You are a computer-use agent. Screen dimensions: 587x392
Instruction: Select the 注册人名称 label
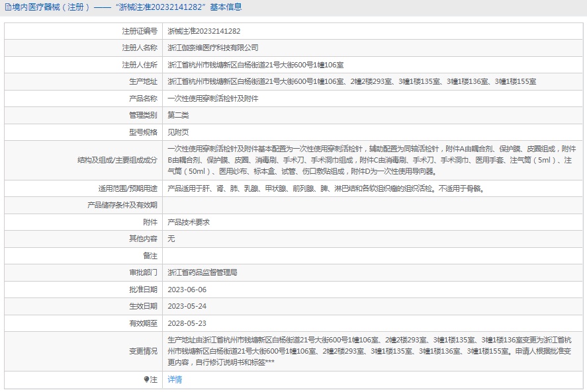140,48
